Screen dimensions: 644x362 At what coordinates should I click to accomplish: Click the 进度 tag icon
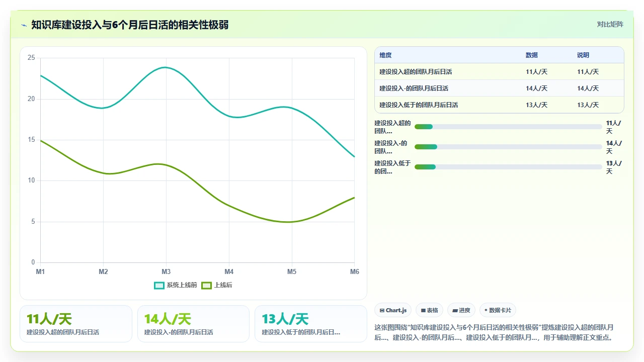tap(455, 310)
